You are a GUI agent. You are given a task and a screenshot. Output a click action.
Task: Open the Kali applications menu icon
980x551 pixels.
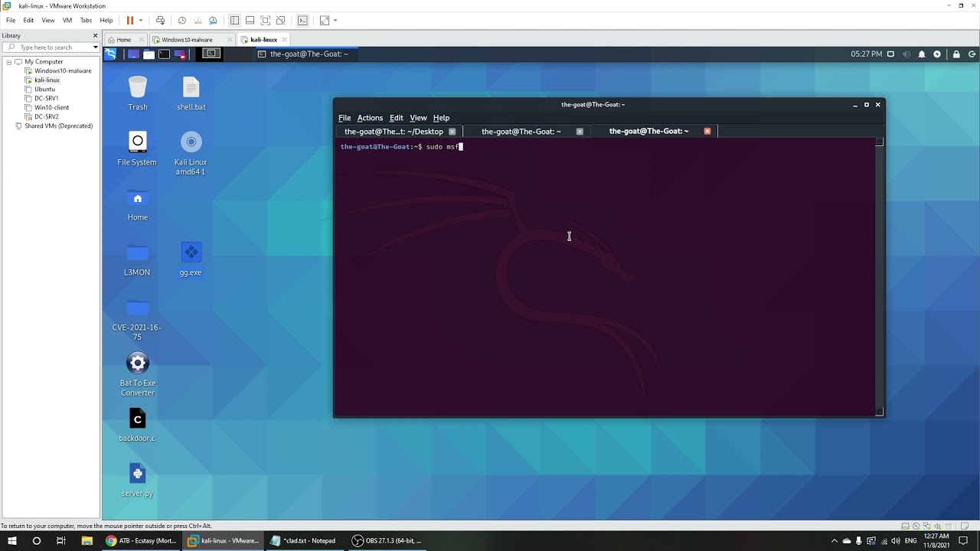click(x=111, y=54)
